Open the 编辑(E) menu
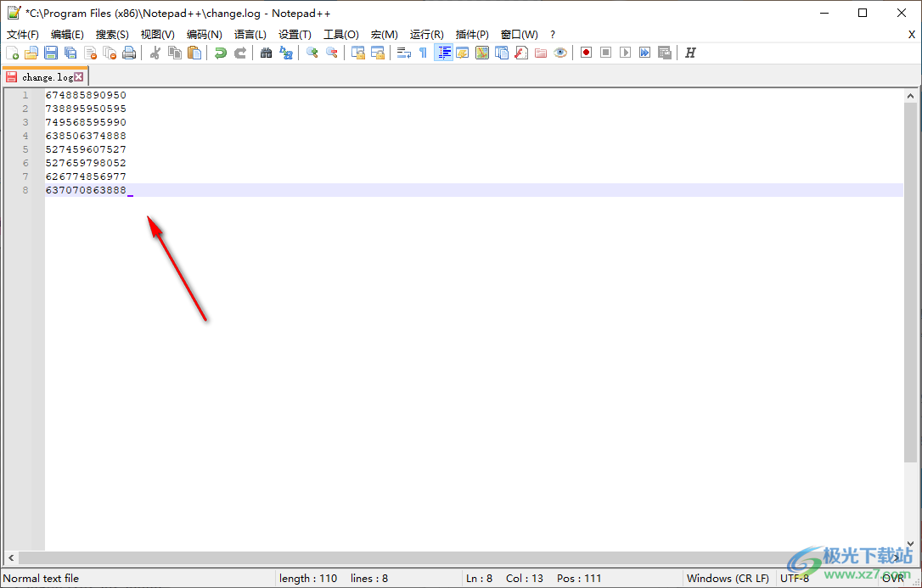This screenshot has height=588, width=922. 67,35
